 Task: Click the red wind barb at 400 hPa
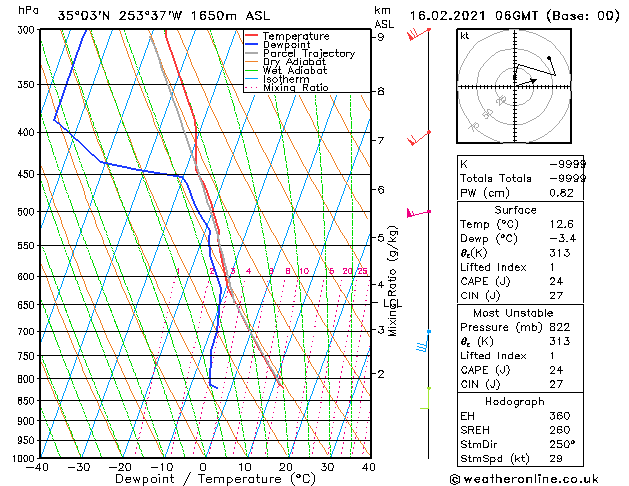pyautogui.click(x=419, y=138)
